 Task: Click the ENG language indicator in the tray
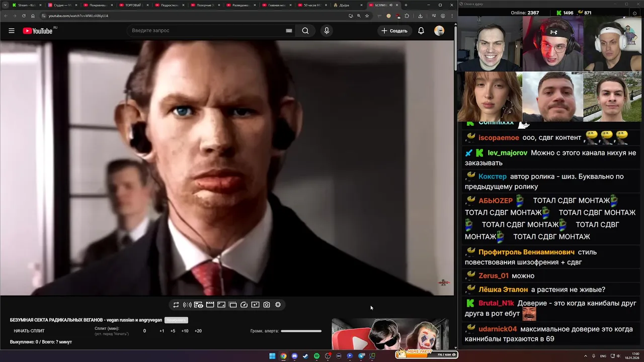(603, 356)
